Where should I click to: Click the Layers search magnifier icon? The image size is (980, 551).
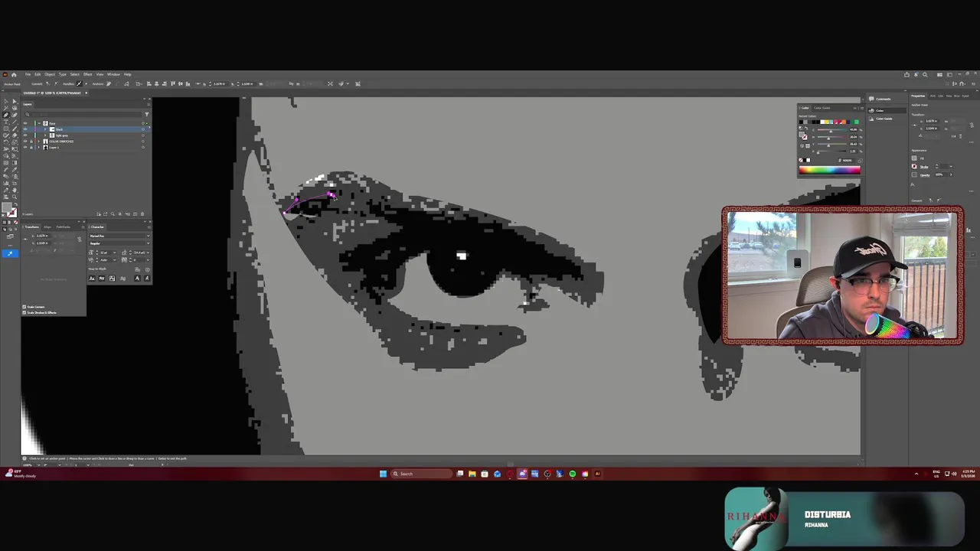click(x=27, y=114)
